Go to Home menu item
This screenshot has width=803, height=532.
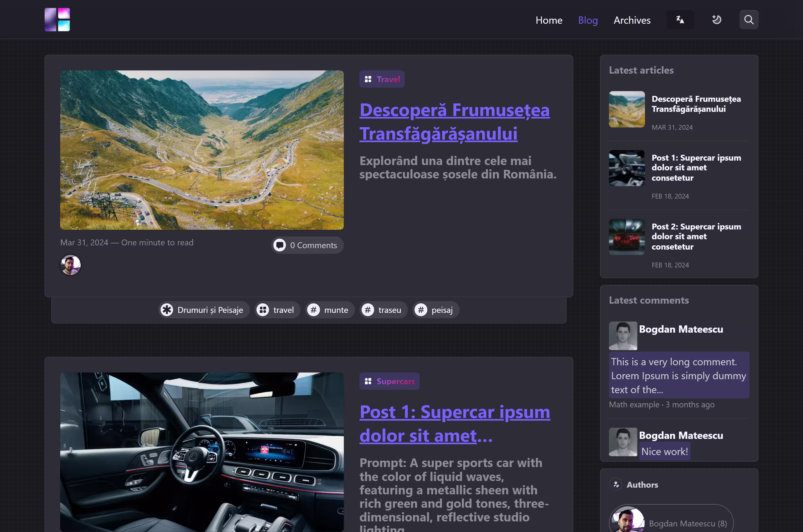click(548, 20)
